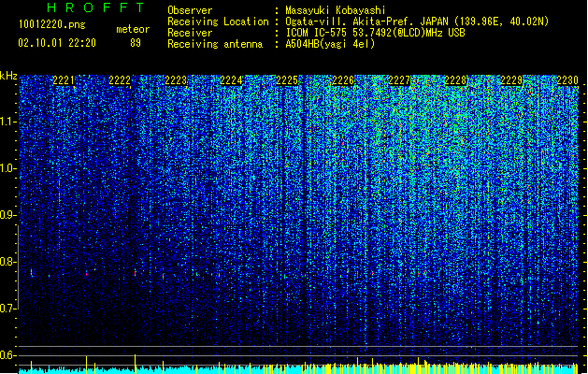Select the antenna value A504HB(yagi 4el)
The height and width of the screenshot is (374, 588).
pyautogui.click(x=330, y=44)
